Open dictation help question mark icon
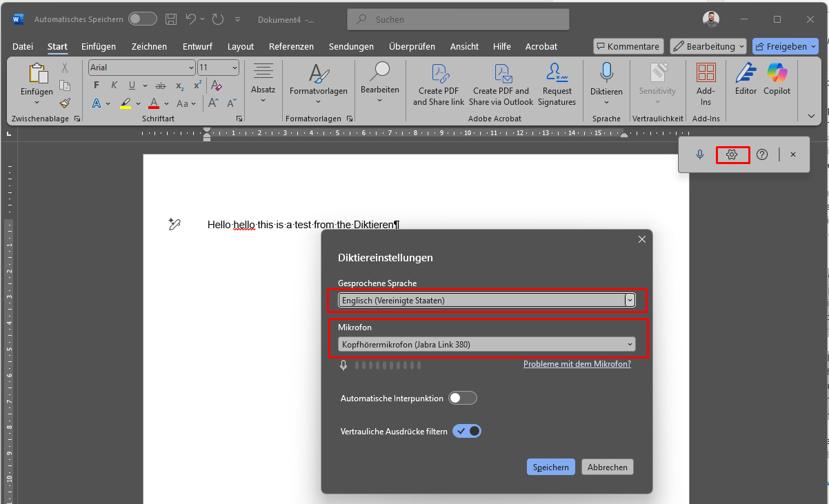This screenshot has width=829, height=504. click(762, 154)
